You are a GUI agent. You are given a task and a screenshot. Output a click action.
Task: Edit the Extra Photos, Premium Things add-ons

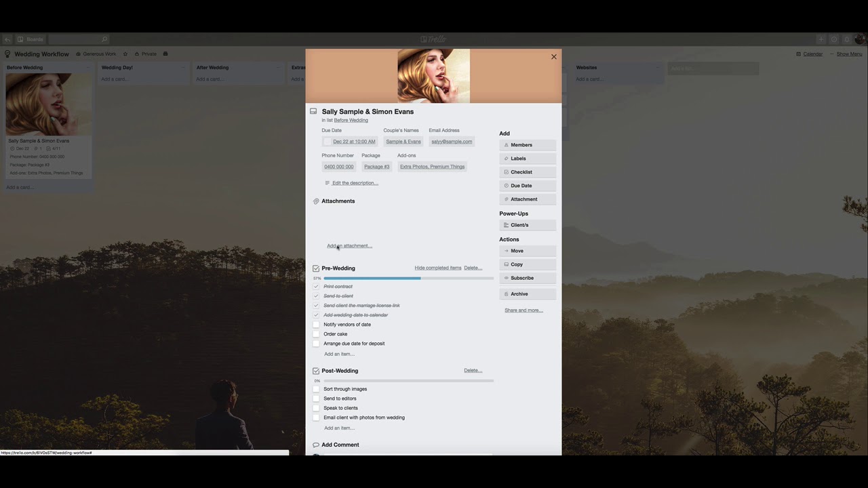tap(433, 167)
